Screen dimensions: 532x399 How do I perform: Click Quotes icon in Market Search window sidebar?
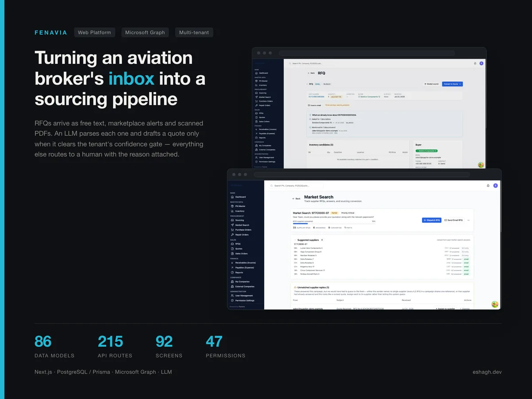coord(233,249)
